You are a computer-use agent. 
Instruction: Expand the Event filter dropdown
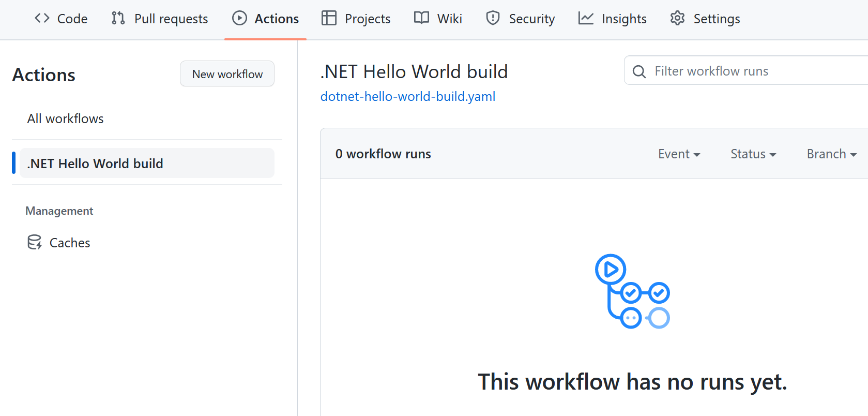[679, 154]
